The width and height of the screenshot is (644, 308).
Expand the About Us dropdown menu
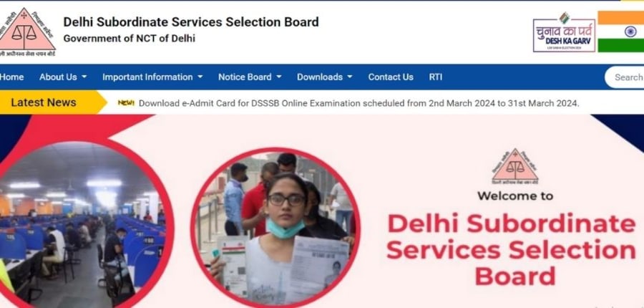pyautogui.click(x=63, y=77)
